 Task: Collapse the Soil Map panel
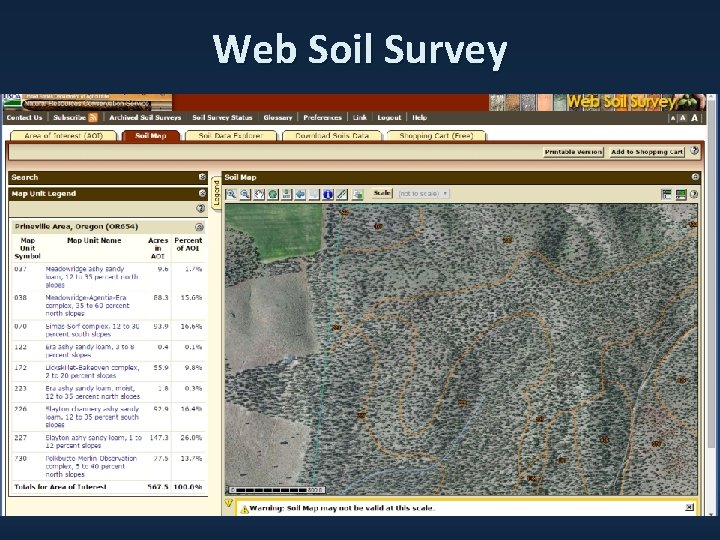pos(695,177)
